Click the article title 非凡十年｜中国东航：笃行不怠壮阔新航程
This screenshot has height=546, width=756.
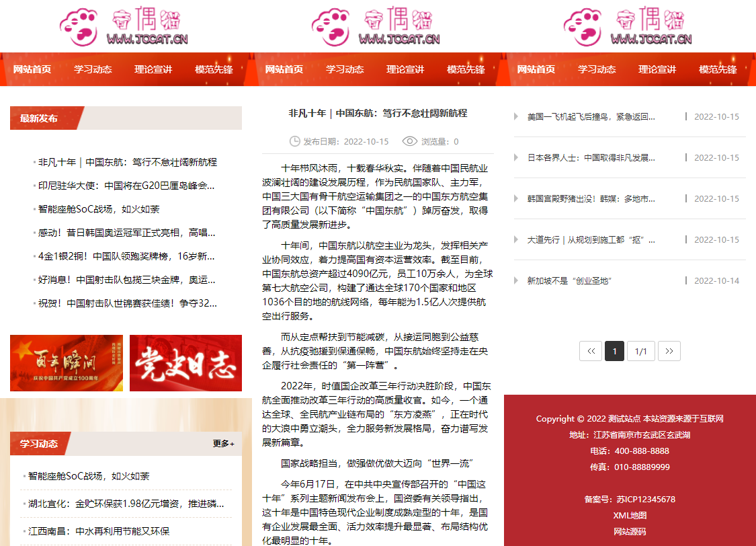coord(378,114)
